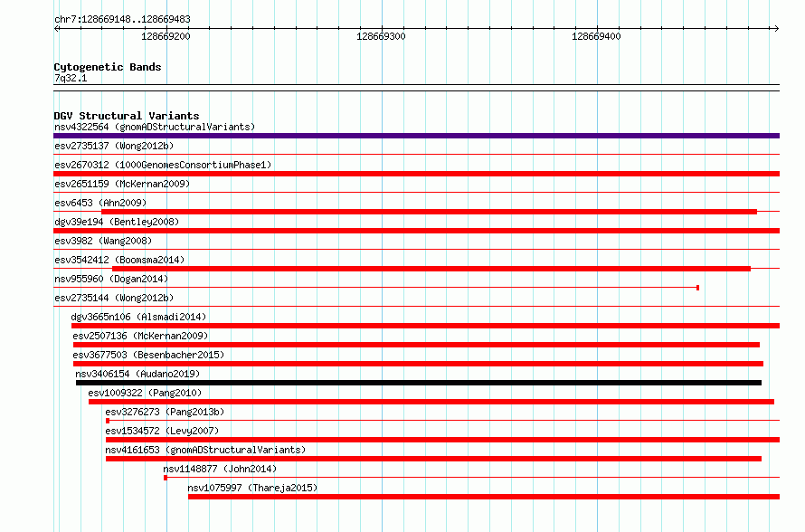Open nsv955960 (Dogan2014) variant
Screen dimensions: 805x532
[x=111, y=279]
